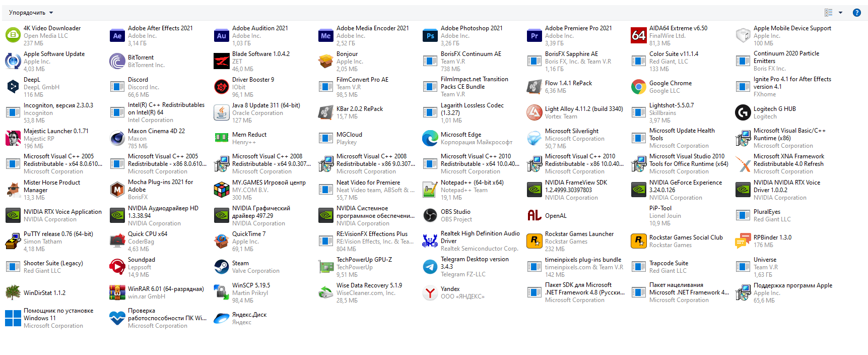868x355 pixels.
Task: Select the Soundpad icon
Action: 117,267
